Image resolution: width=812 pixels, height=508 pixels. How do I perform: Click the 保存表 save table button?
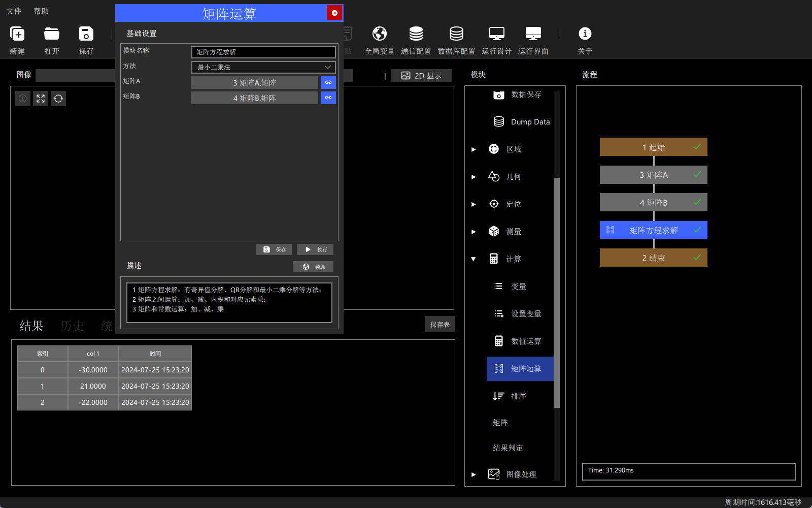point(440,324)
